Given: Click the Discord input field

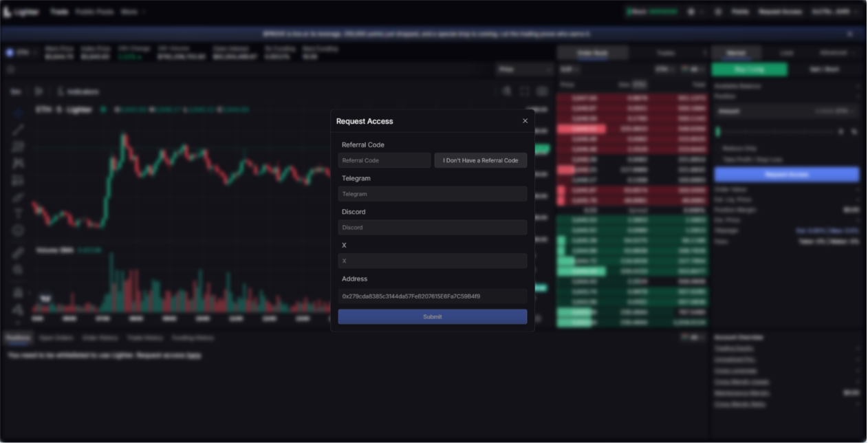Looking at the screenshot, I should point(432,228).
